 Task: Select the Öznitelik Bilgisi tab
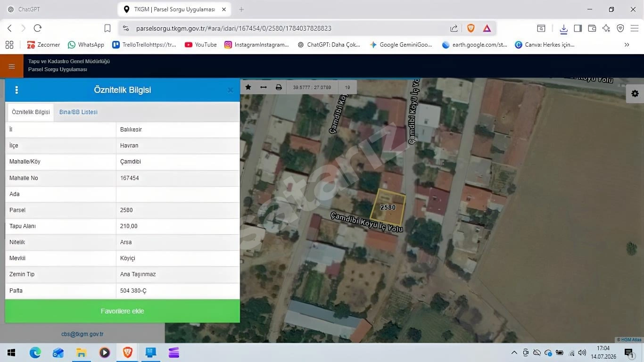31,112
